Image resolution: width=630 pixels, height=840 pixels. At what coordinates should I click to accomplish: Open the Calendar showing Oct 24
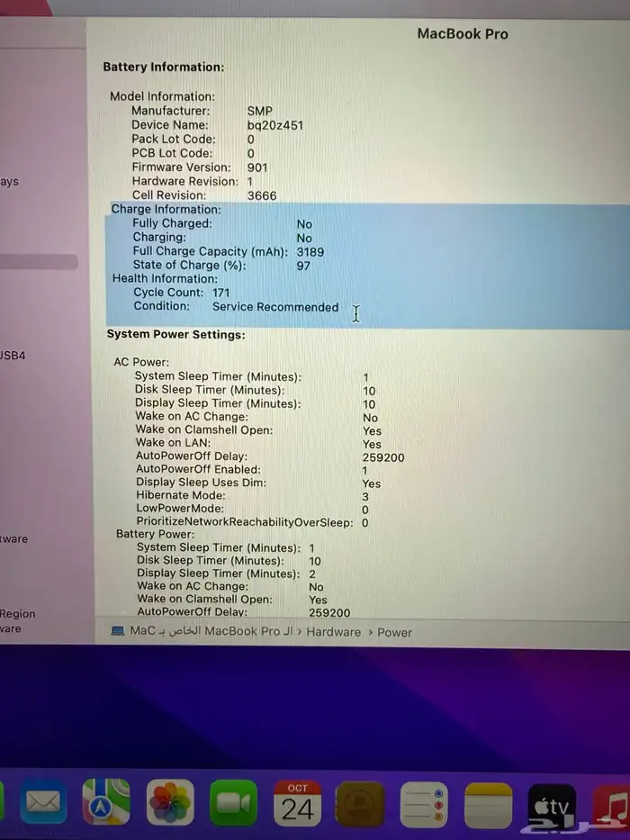(298, 803)
